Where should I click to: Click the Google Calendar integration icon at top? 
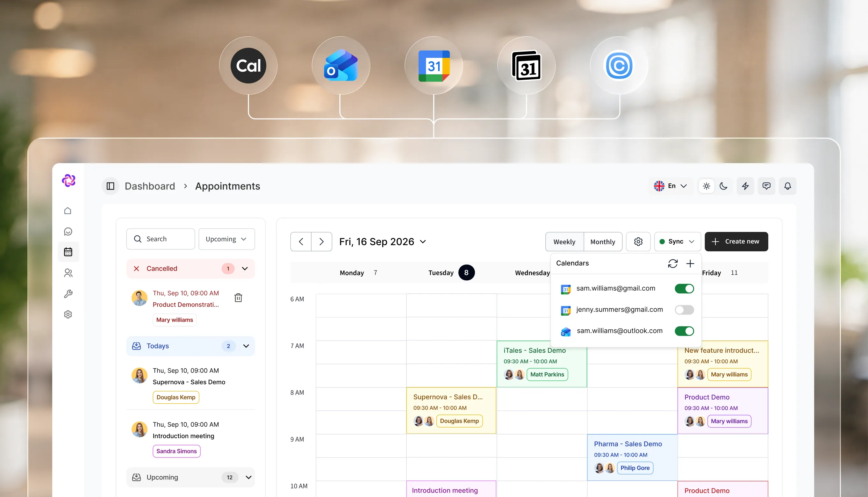434,66
